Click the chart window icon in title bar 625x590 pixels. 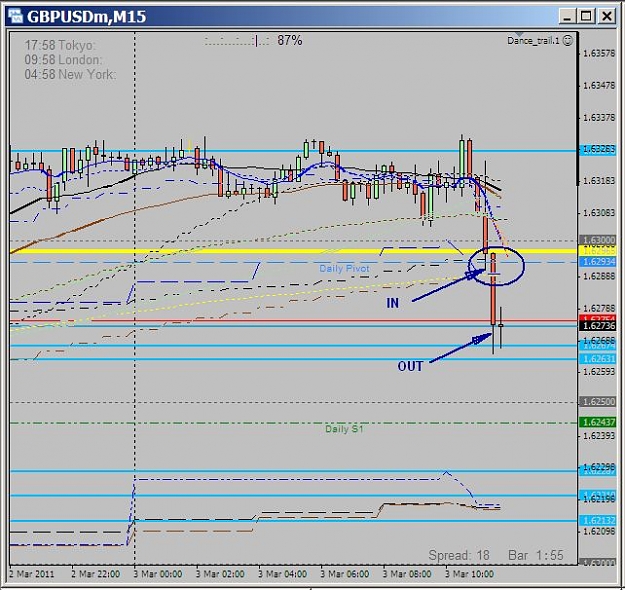tap(16, 16)
